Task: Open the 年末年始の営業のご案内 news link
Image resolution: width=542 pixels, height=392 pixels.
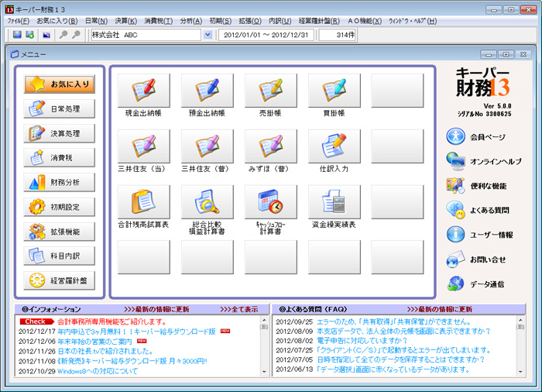Action: click(x=94, y=342)
